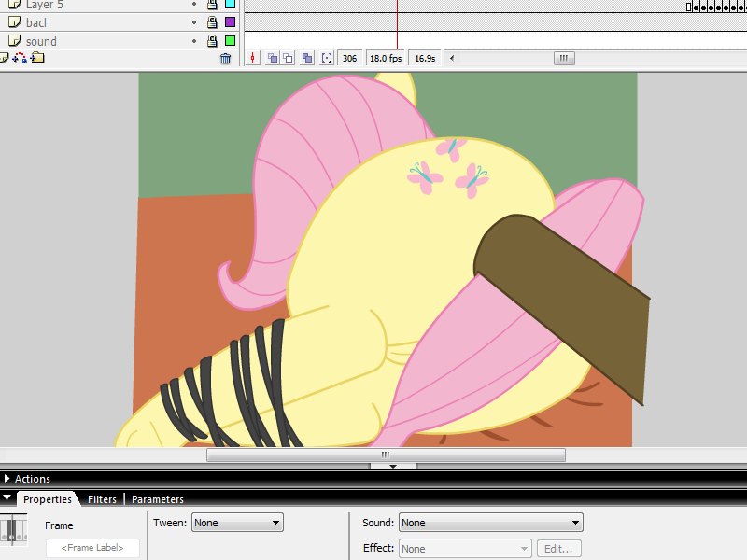Viewport: 747px width, 560px height.
Task: Select the sound layer by name
Action: click(x=41, y=41)
